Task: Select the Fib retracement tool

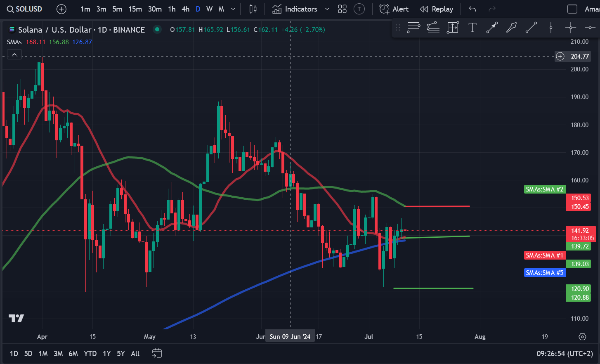Action: pos(413,28)
